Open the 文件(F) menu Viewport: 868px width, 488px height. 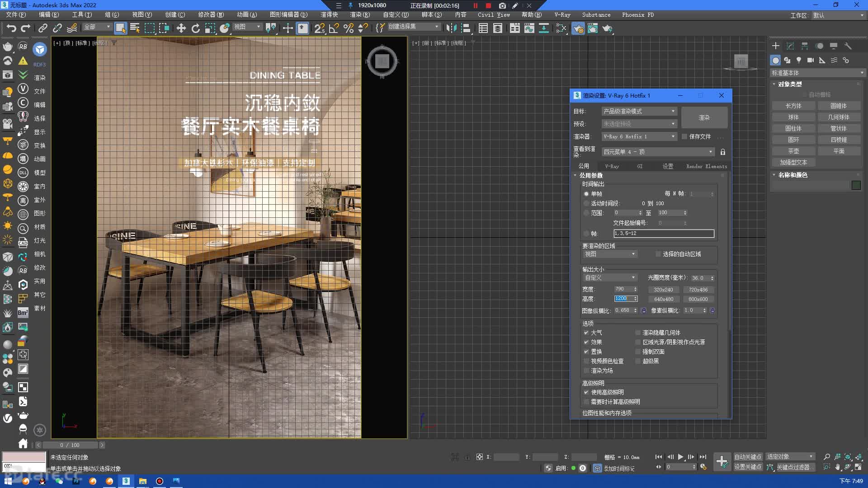click(x=16, y=15)
